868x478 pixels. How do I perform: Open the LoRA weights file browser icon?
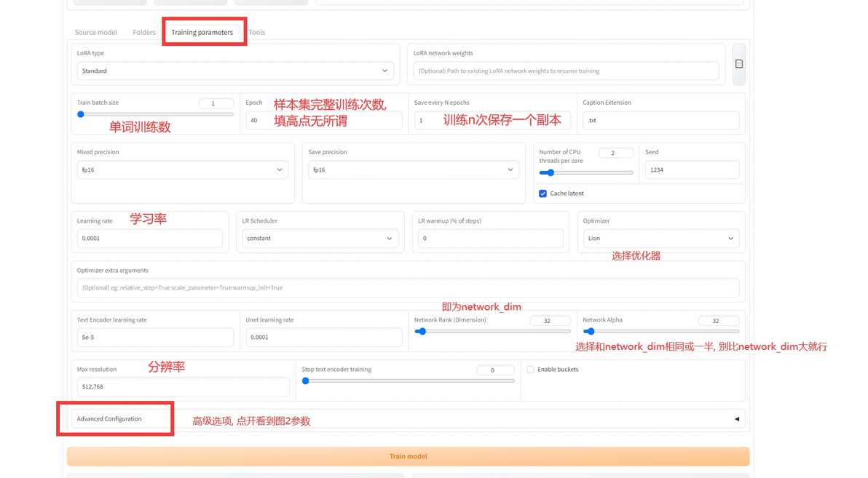click(738, 64)
